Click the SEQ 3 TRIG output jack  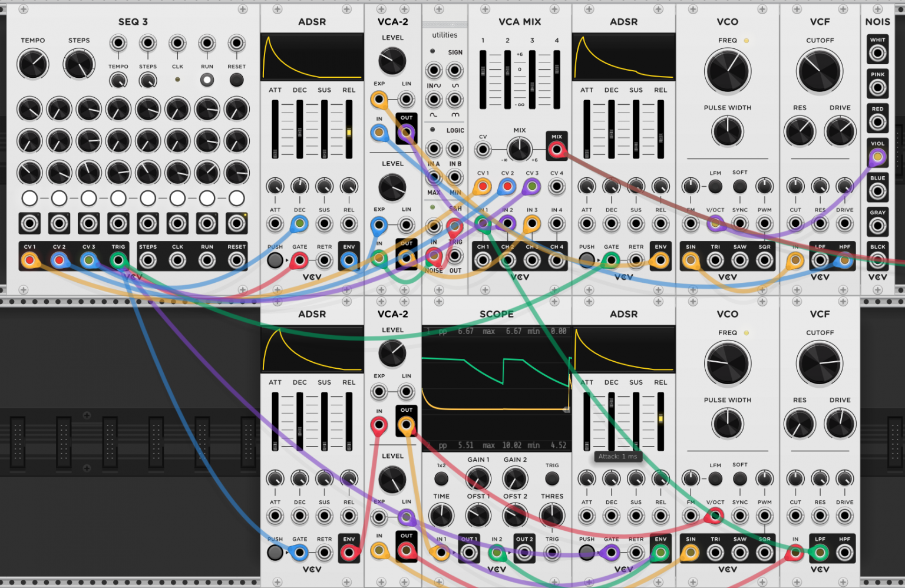[x=118, y=260]
